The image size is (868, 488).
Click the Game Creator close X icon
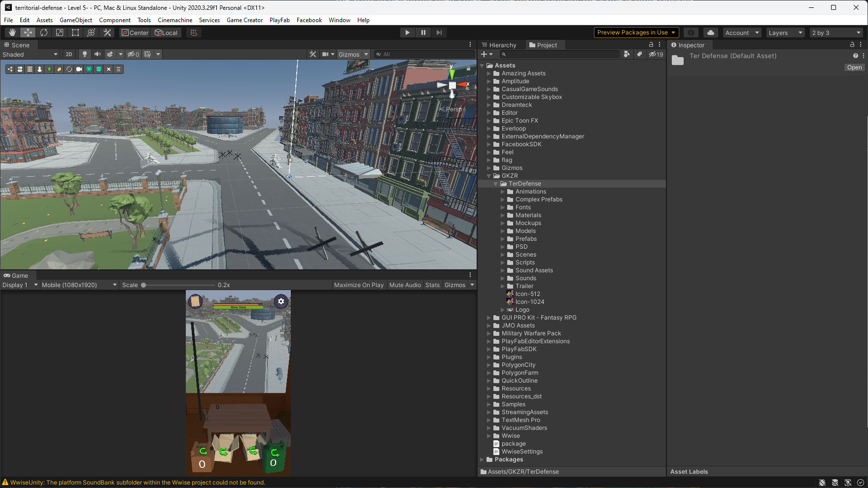coord(109,69)
